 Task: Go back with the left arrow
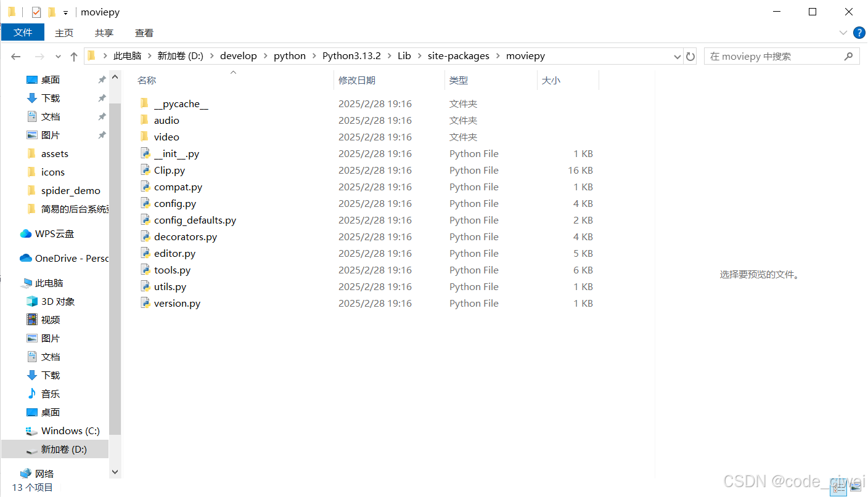pyautogui.click(x=16, y=56)
